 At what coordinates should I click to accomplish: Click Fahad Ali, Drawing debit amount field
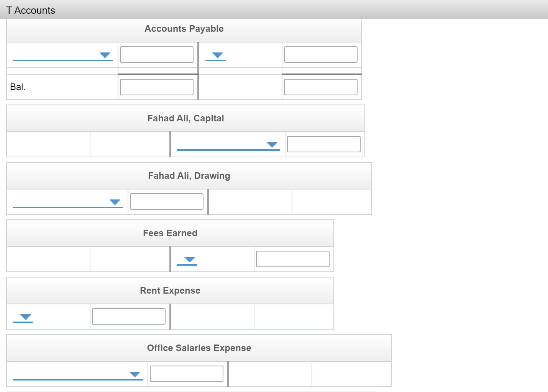point(167,201)
